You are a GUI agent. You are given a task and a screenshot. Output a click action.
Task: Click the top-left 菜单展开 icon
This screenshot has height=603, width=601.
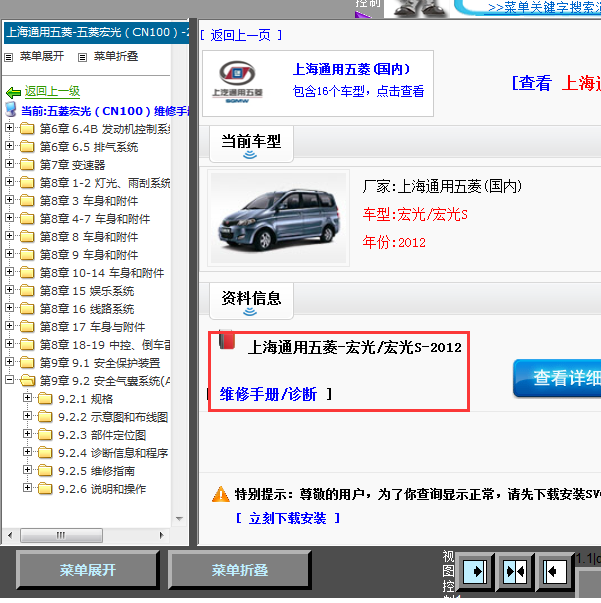8,58
